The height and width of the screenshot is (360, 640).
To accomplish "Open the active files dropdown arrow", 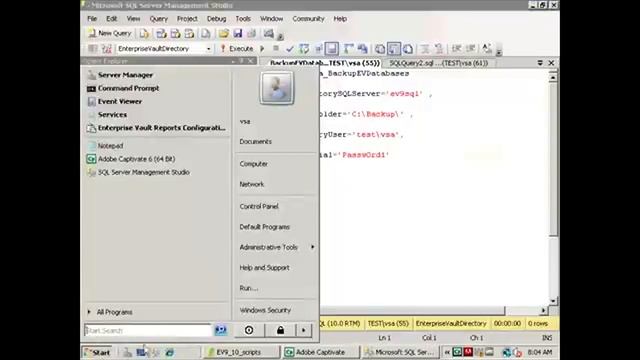I will click(540, 63).
